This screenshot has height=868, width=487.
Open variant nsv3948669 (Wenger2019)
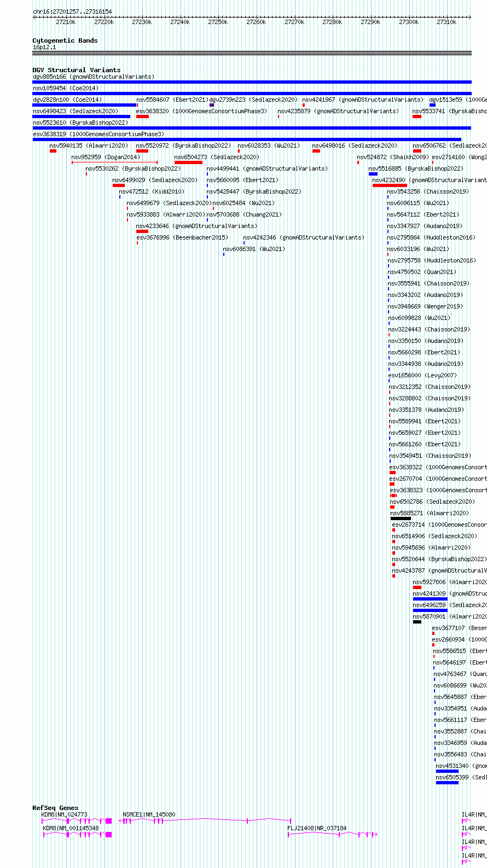click(426, 306)
